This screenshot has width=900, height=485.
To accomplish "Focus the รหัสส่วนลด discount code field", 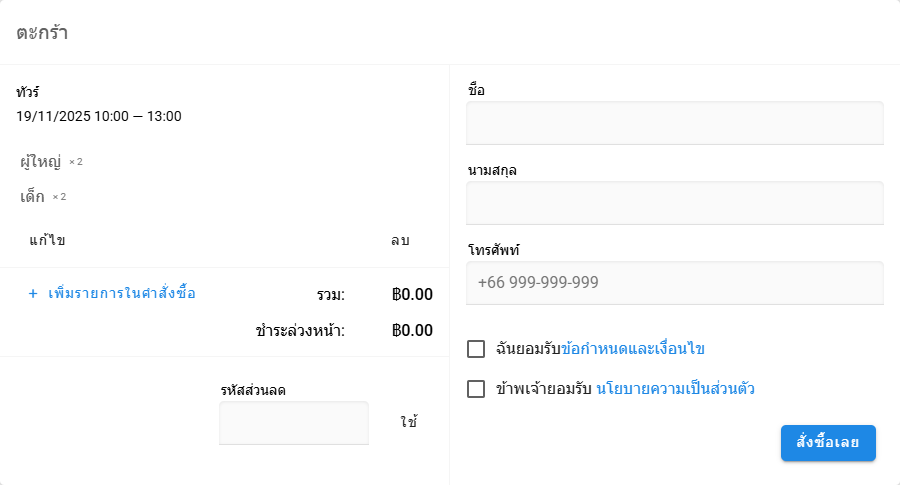I will click(x=294, y=423).
